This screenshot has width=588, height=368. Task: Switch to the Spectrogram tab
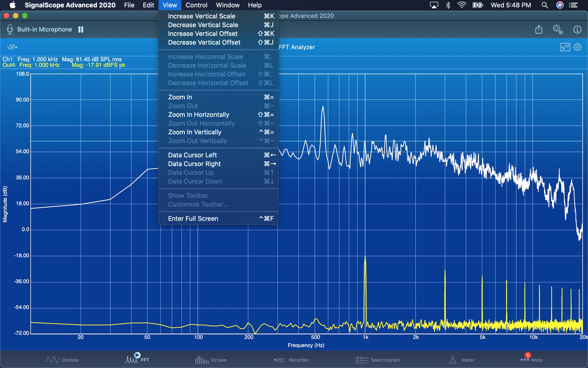[x=377, y=360]
